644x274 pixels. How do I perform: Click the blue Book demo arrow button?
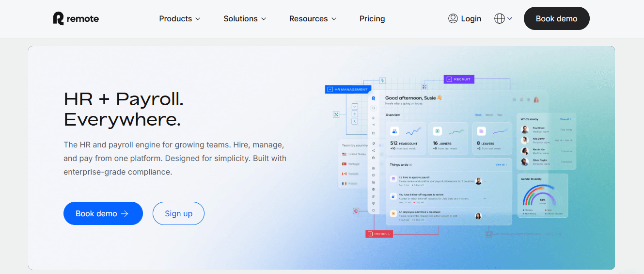coord(103,213)
